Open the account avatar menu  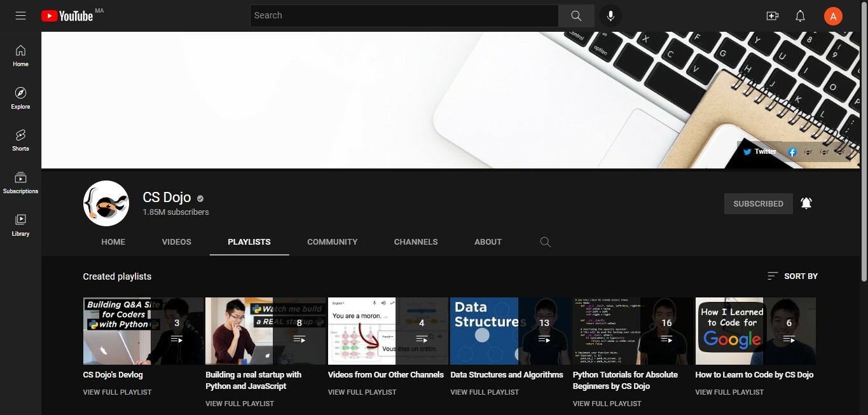tap(833, 16)
